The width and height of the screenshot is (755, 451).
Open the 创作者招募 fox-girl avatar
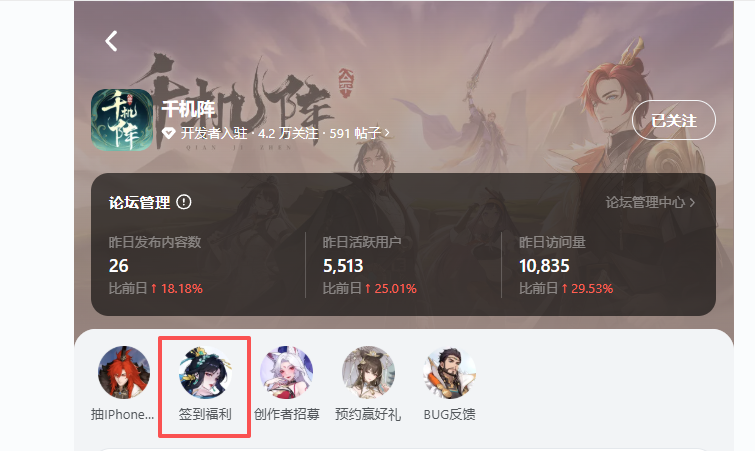click(x=286, y=372)
